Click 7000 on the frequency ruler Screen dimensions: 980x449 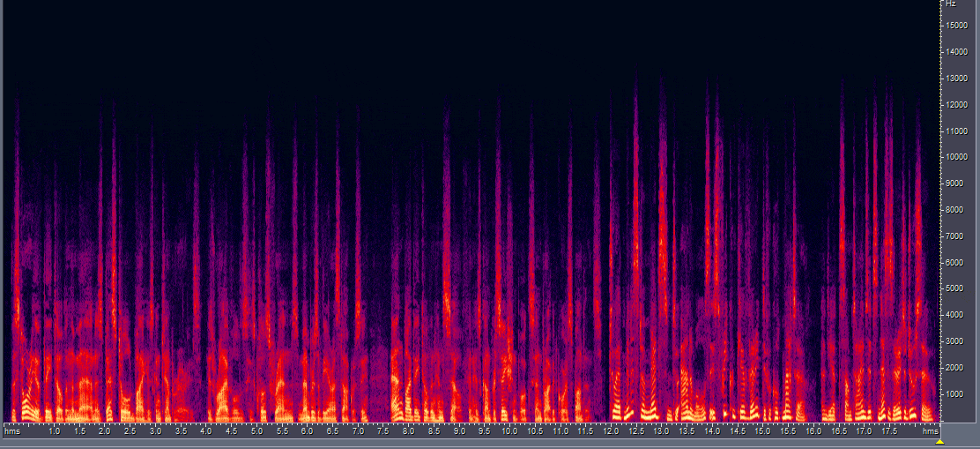955,236
